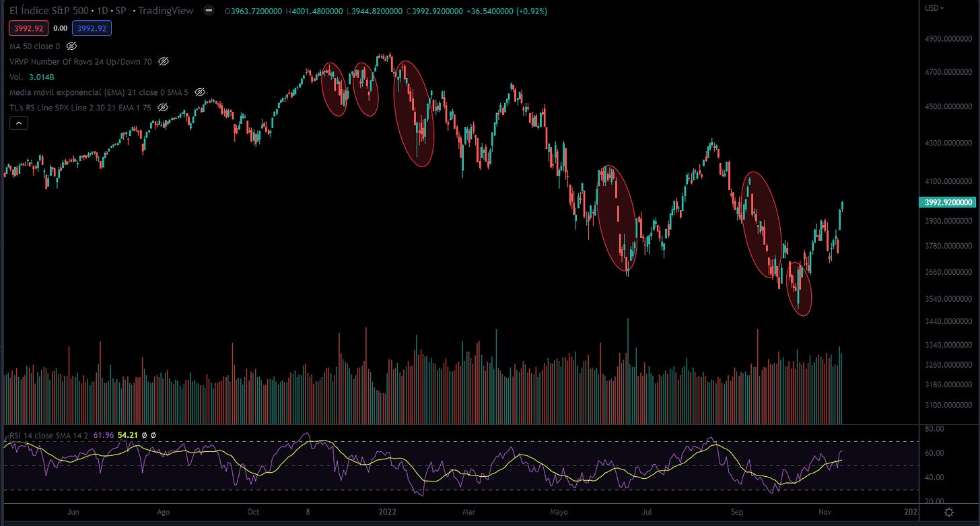Click the 20.00 RSI axis label

[935, 501]
